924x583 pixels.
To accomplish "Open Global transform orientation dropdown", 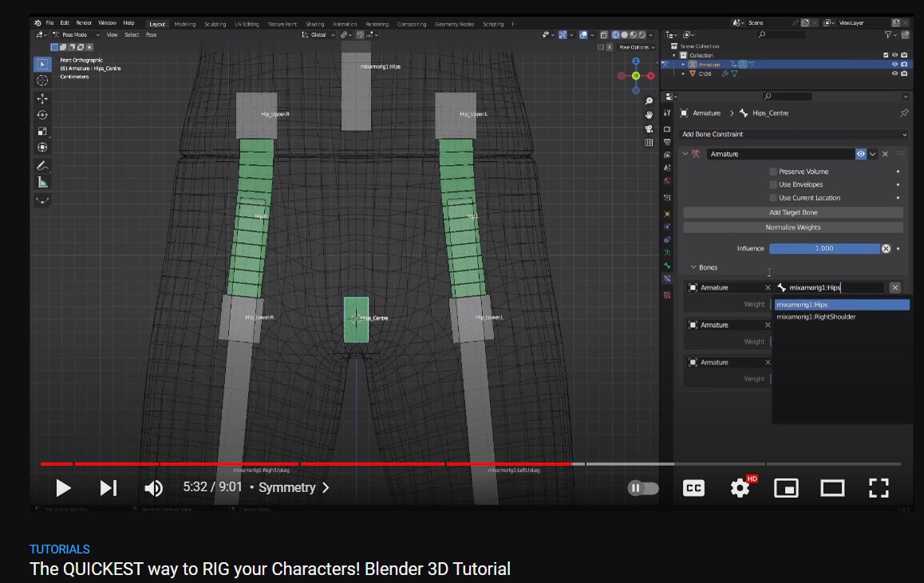I will click(x=318, y=35).
